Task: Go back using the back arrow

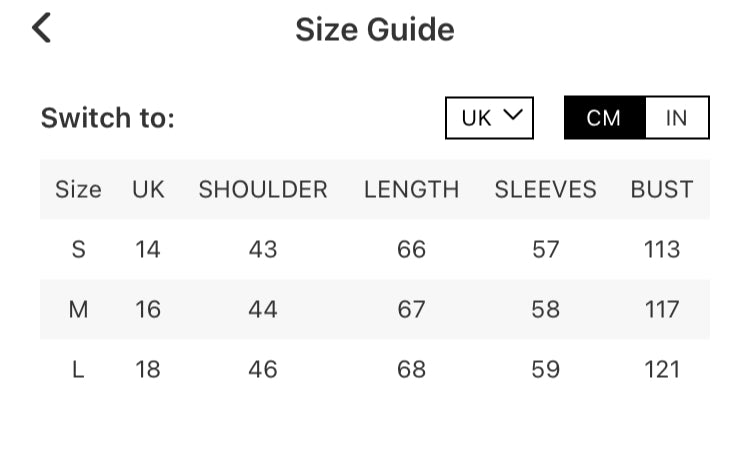Action: tap(41, 28)
